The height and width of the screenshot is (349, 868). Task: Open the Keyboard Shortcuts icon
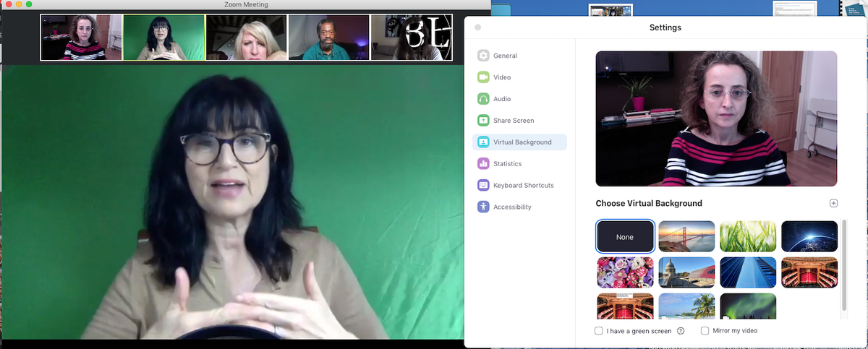pos(483,186)
